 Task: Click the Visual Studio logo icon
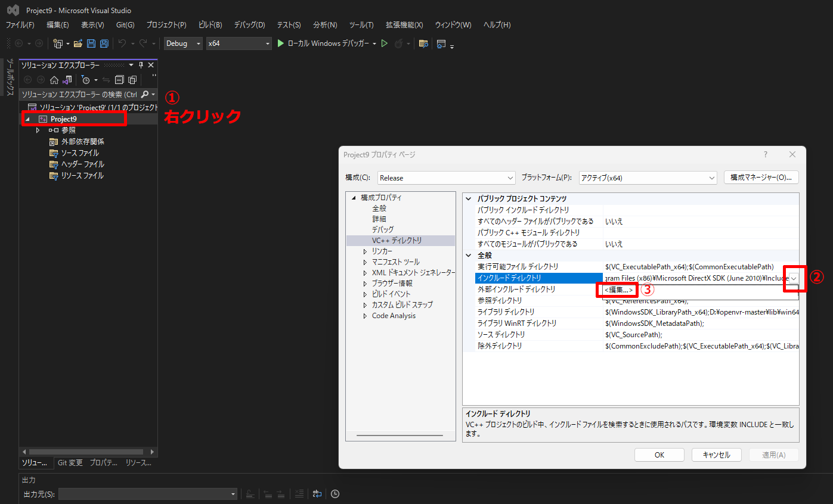[13, 10]
